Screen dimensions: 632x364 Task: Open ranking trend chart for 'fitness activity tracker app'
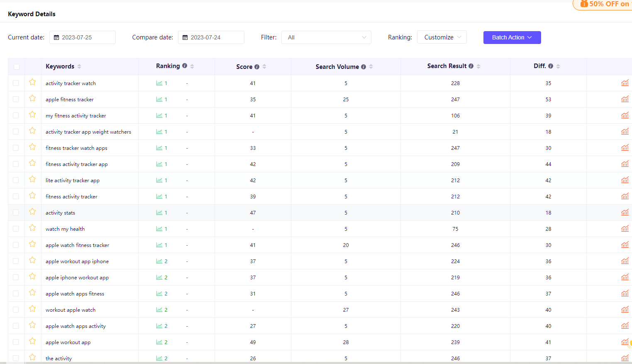pyautogui.click(x=159, y=164)
